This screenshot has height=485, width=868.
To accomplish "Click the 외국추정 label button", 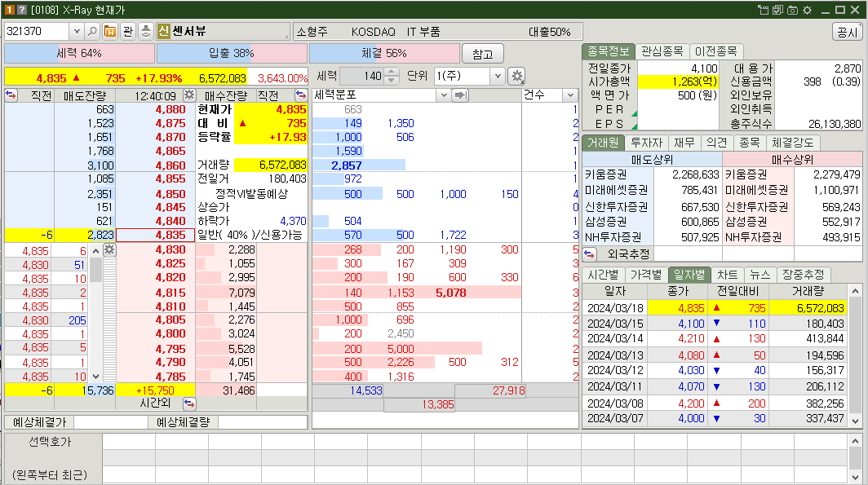I will [x=628, y=254].
